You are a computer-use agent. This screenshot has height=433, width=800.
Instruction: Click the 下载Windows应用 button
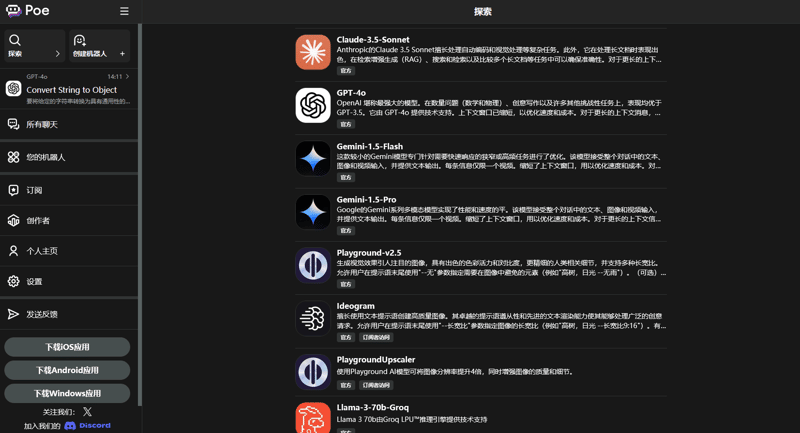pos(67,393)
